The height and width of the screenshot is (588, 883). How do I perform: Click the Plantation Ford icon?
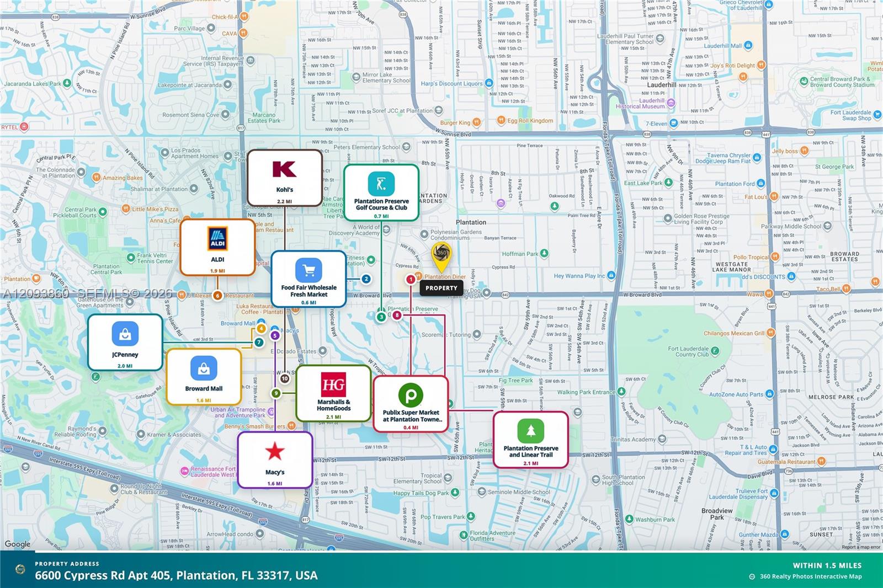(762, 183)
